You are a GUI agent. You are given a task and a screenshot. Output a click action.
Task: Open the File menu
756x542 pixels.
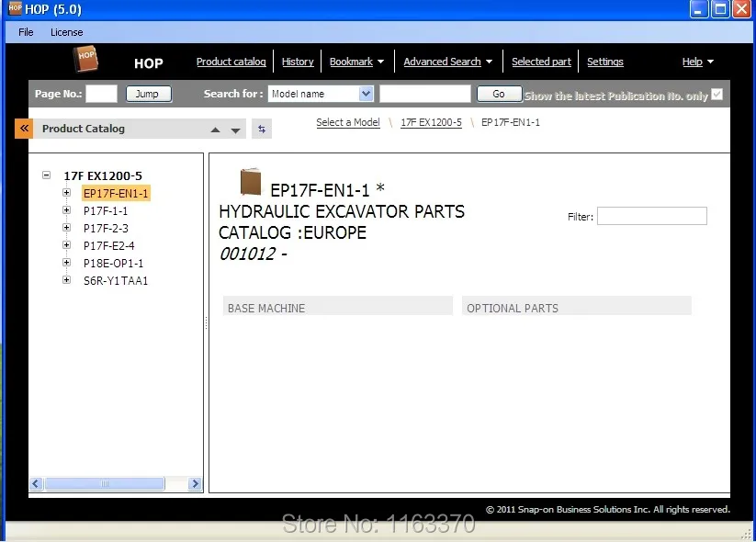click(x=26, y=32)
